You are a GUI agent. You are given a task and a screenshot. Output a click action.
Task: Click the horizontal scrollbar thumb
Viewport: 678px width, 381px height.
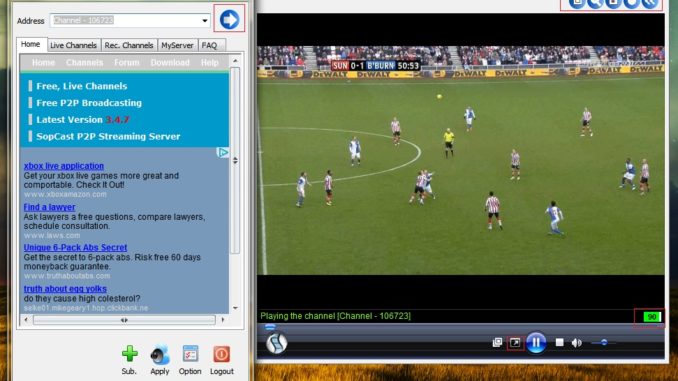coord(124,320)
